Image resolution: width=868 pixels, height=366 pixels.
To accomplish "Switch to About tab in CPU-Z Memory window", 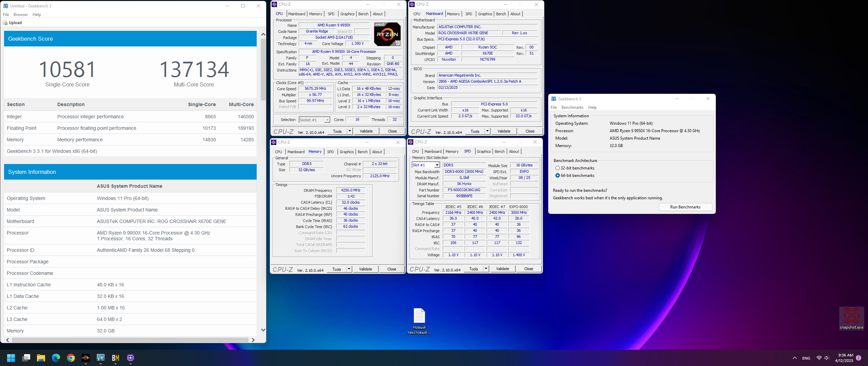I will coord(377,152).
